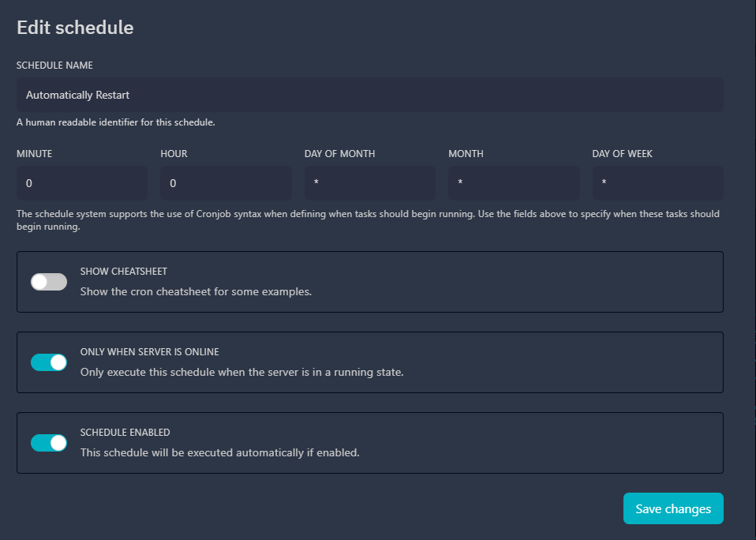The height and width of the screenshot is (540, 756).
Task: Select the Hour cron field
Action: [x=226, y=183]
